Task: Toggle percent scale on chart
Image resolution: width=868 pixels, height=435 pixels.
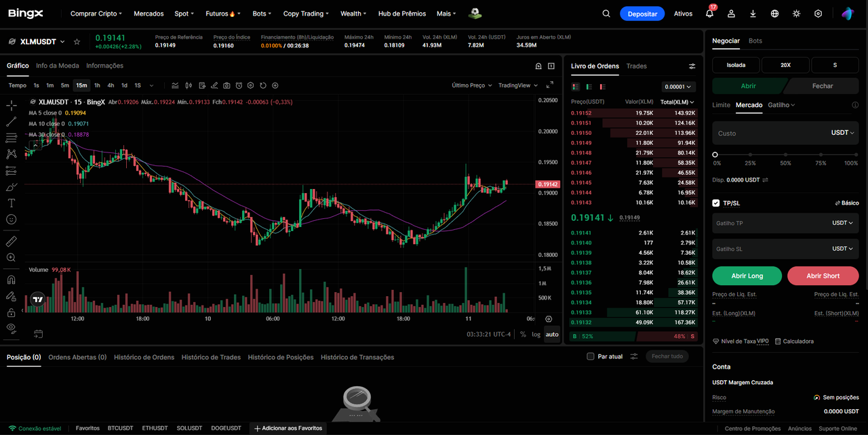Action: click(x=523, y=334)
